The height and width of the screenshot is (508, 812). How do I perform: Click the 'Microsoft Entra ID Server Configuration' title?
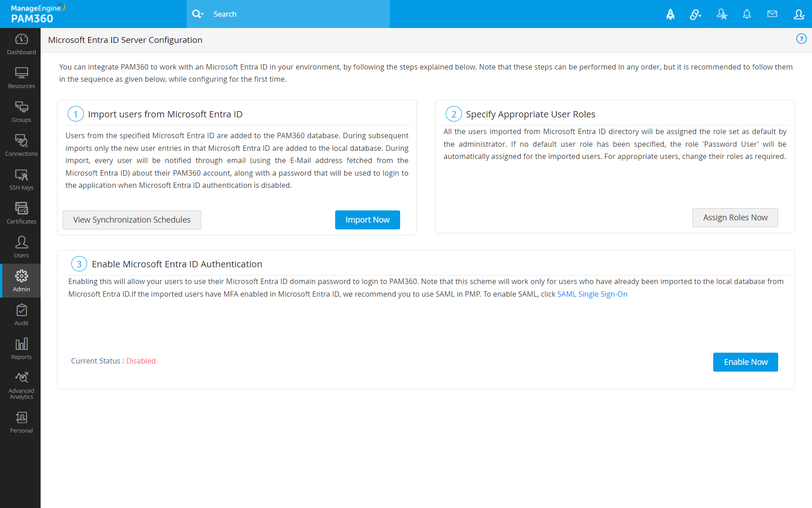click(x=125, y=40)
